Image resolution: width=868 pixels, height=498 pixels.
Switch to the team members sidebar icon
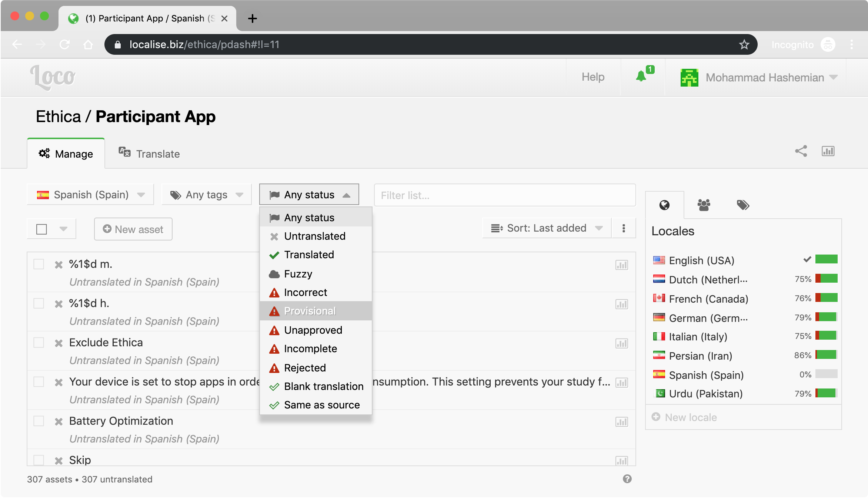coord(704,205)
